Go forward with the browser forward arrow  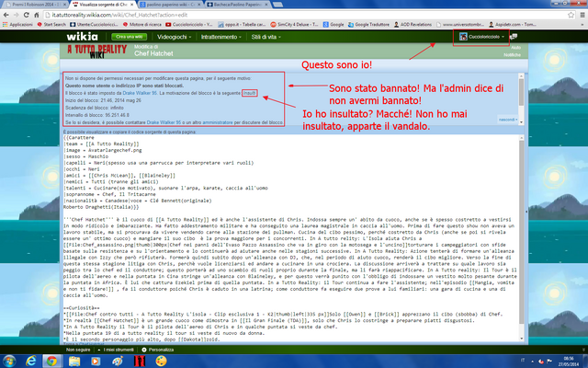click(x=17, y=15)
